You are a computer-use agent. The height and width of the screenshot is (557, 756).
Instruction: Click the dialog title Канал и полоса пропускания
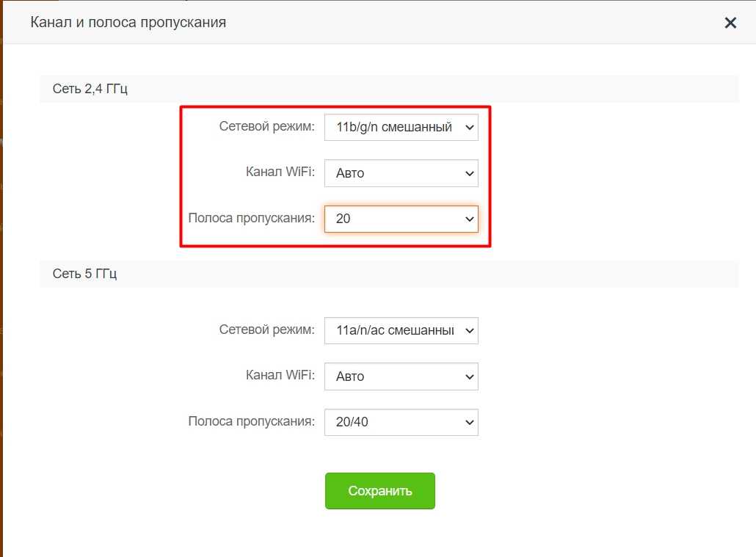(x=128, y=23)
